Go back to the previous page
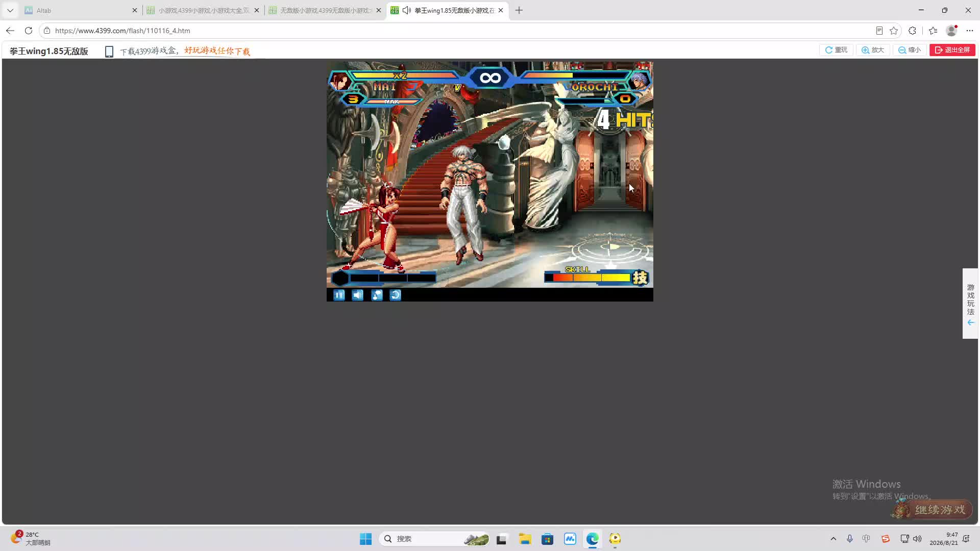 click(x=10, y=31)
